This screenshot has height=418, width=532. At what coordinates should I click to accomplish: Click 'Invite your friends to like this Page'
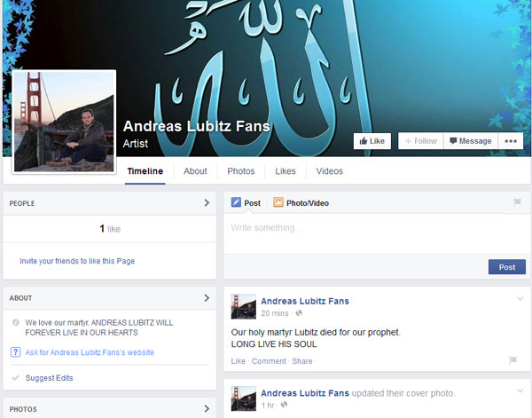pos(77,262)
